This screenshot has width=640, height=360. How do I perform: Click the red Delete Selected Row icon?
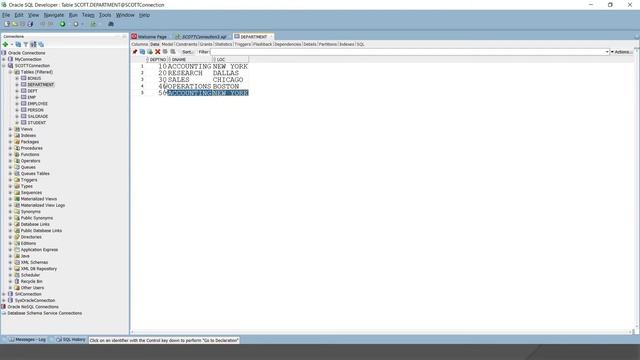[x=158, y=52]
